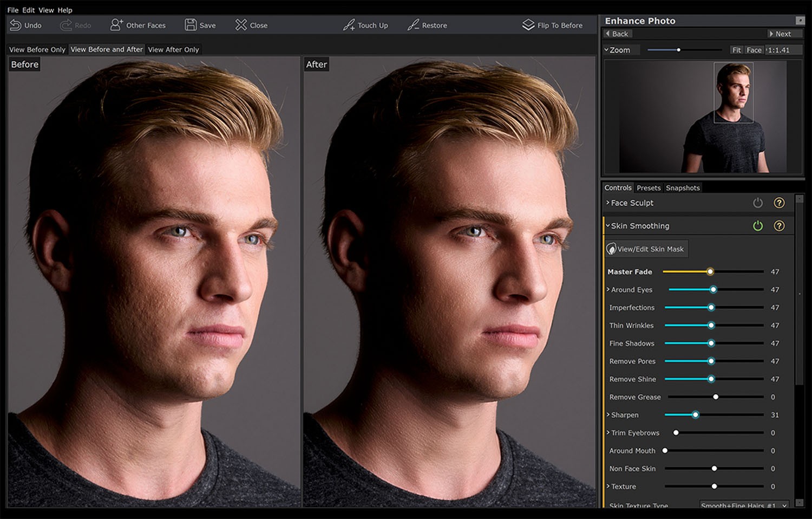Open the Skin Texture Type dropdown
Image resolution: width=812 pixels, height=519 pixels.
(x=742, y=505)
